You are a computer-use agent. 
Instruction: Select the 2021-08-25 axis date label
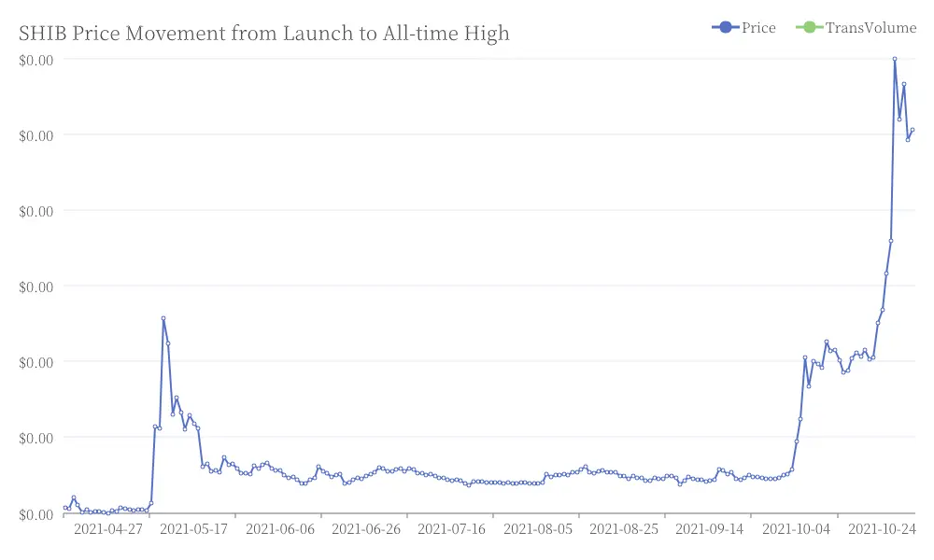pos(624,528)
